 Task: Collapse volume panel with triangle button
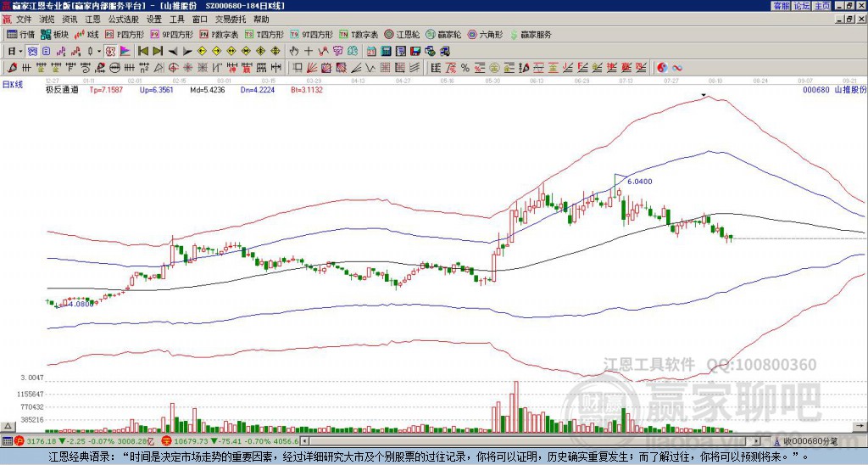click(8, 426)
